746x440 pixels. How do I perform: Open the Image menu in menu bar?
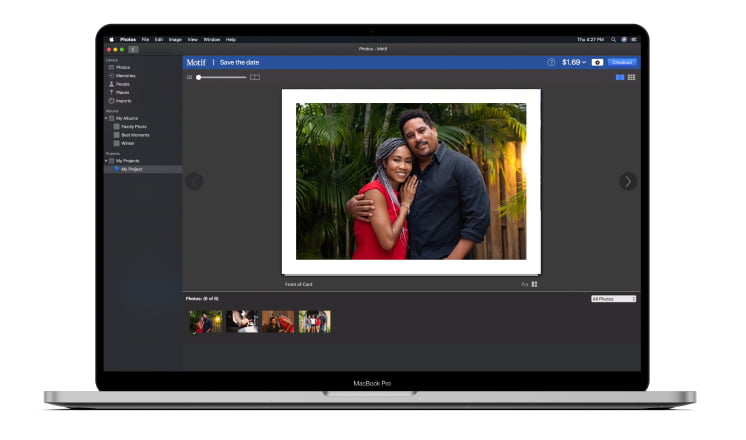click(x=174, y=39)
